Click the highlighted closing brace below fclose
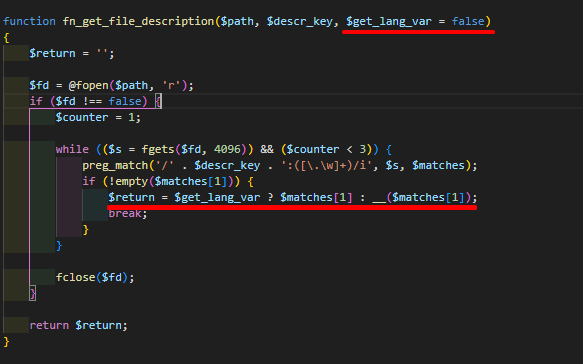The image size is (583, 364). pyautogui.click(x=33, y=293)
